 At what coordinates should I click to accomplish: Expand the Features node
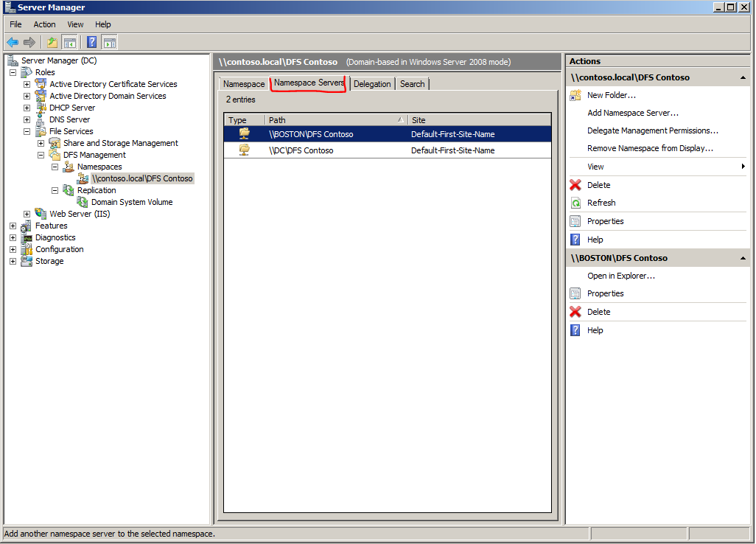coord(13,226)
